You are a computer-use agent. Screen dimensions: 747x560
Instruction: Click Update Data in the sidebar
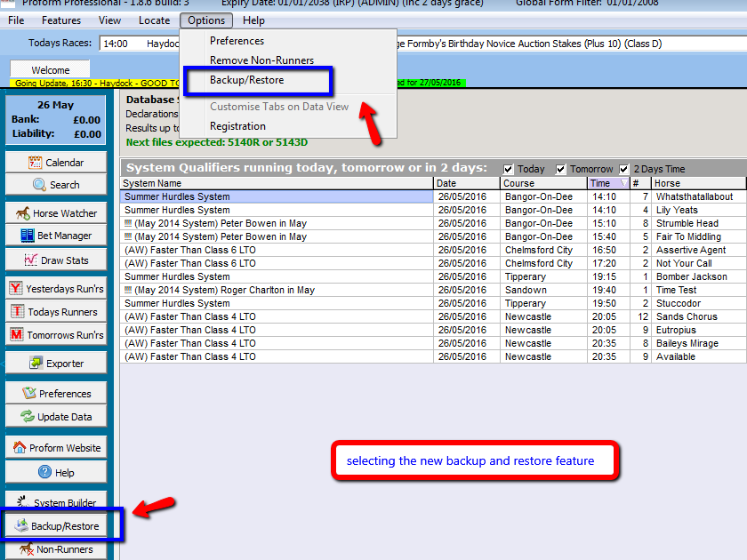pyautogui.click(x=56, y=417)
